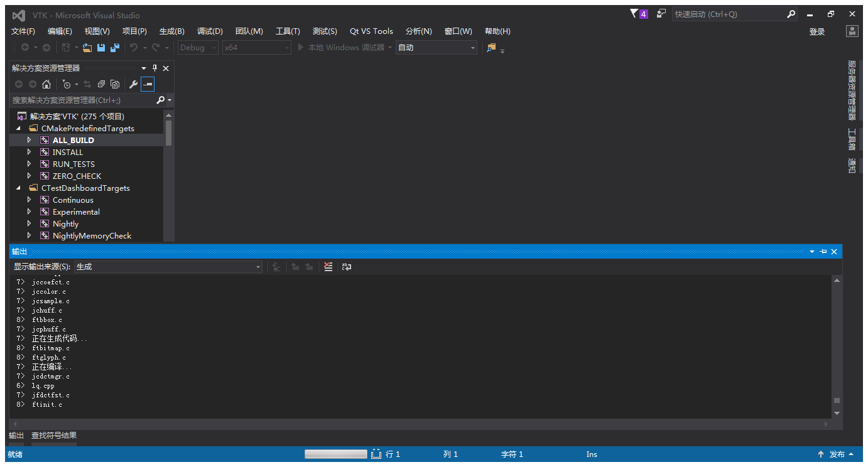Image resolution: width=868 pixels, height=467 pixels.
Task: Click the 发布 publish button in status bar
Action: pyautogui.click(x=835, y=454)
